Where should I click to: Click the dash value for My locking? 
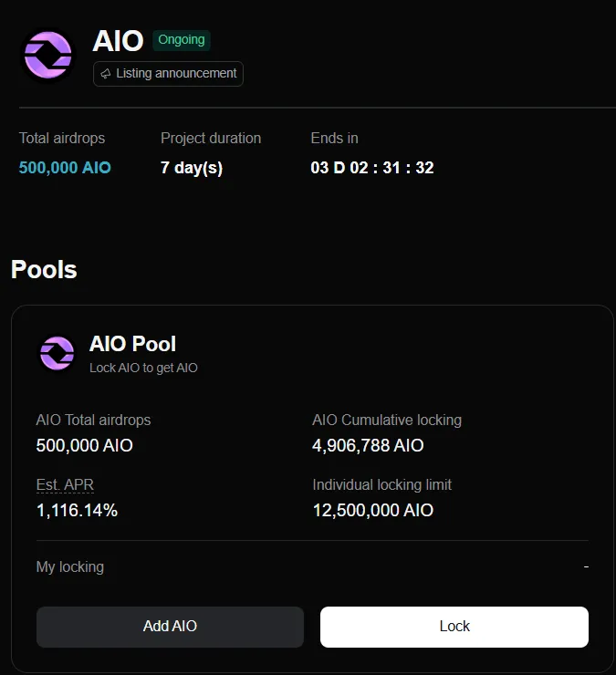586,566
